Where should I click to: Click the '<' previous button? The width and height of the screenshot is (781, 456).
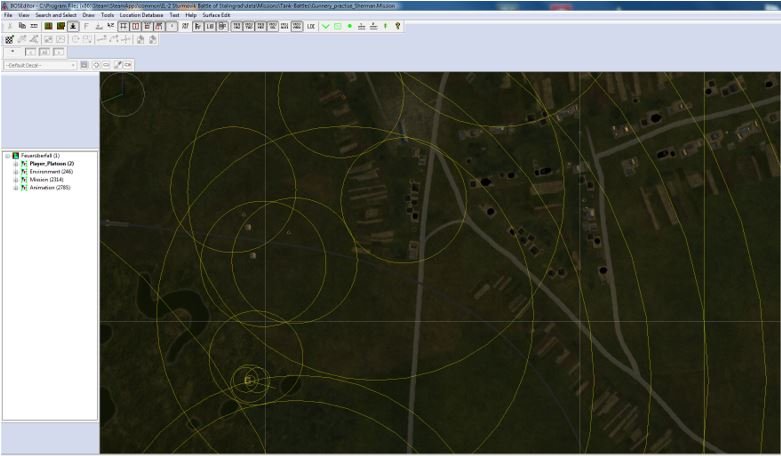point(30,52)
